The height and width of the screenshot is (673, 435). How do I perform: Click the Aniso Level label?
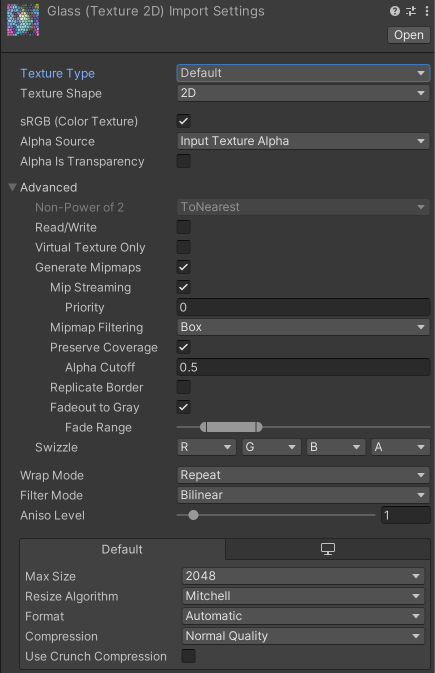(52, 515)
